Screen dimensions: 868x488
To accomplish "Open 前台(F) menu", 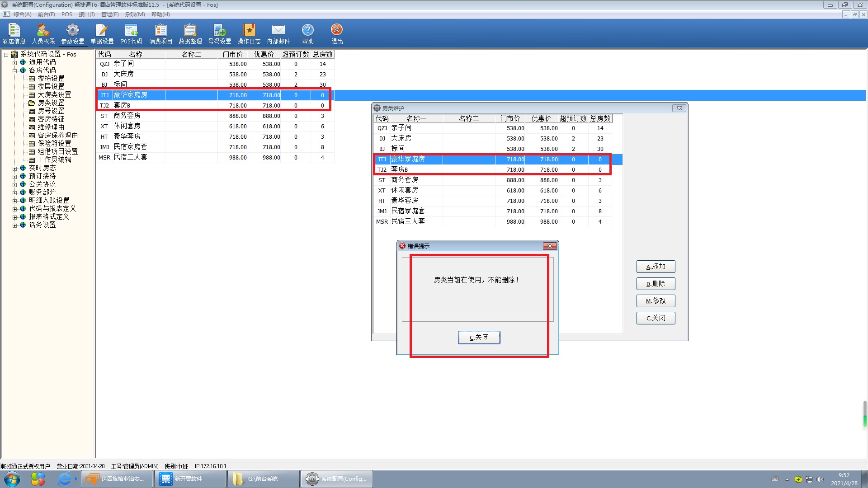I will pyautogui.click(x=46, y=14).
